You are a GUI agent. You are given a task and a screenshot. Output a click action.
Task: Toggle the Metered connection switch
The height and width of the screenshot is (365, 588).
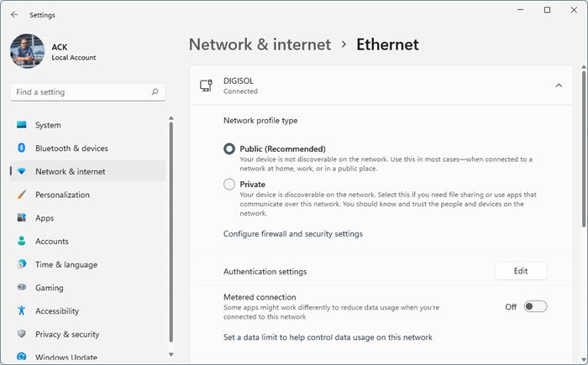click(535, 306)
